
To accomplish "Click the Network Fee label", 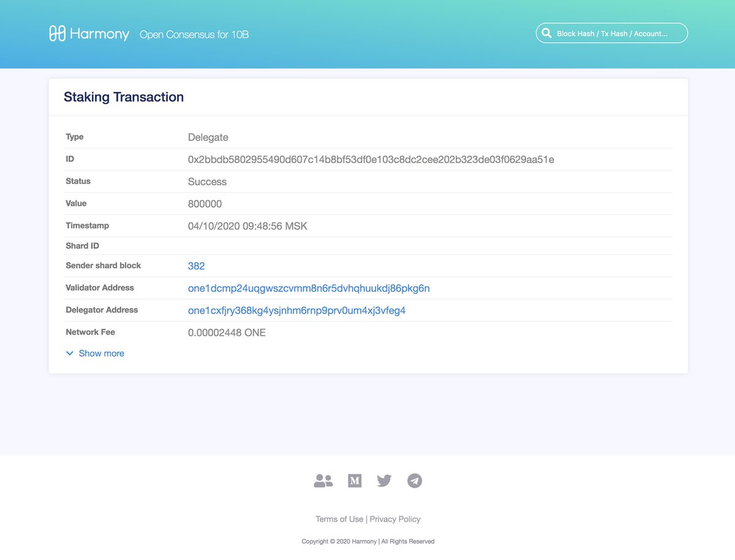I will [x=90, y=332].
